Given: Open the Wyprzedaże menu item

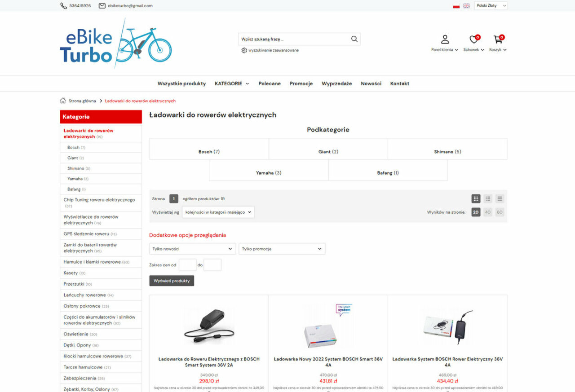Looking at the screenshot, I should coord(337,84).
